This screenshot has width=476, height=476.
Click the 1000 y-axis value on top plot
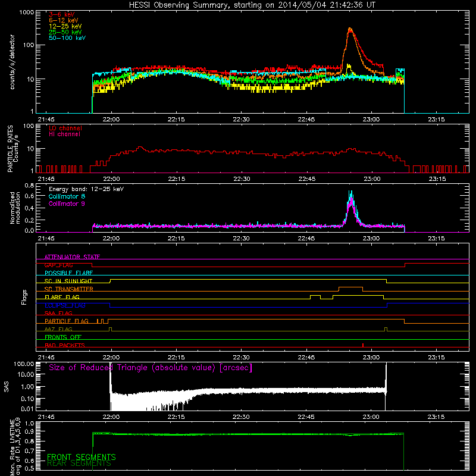tap(26, 12)
